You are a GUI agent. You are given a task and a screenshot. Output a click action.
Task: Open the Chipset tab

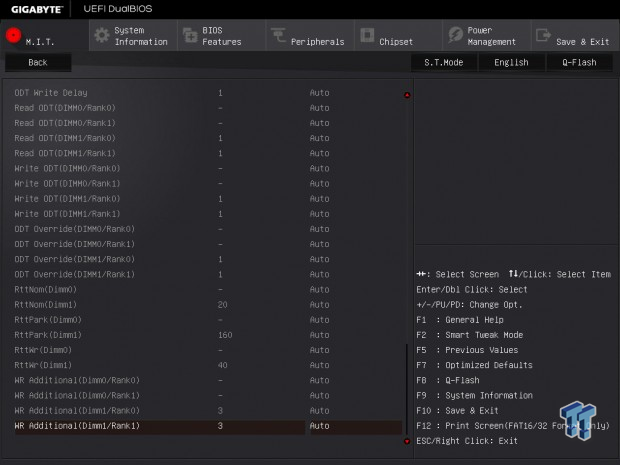(398, 35)
